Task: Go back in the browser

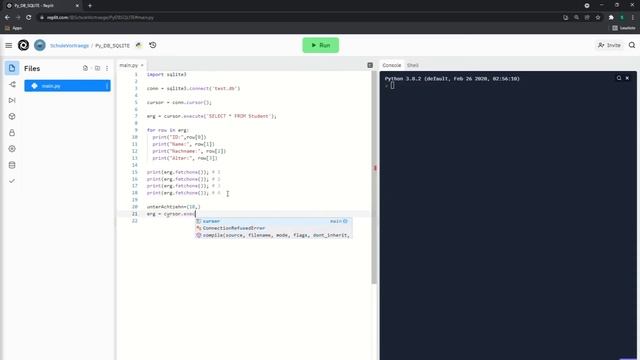Action: point(7,18)
